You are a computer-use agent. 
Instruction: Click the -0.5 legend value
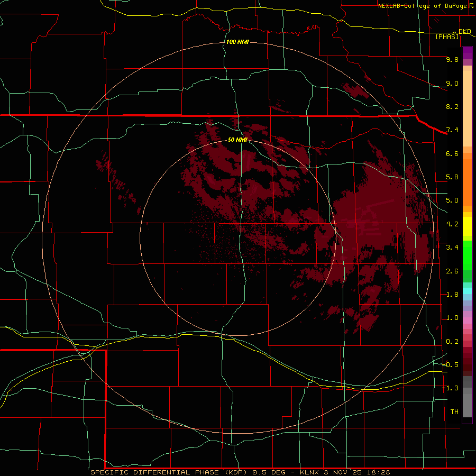click(x=451, y=365)
